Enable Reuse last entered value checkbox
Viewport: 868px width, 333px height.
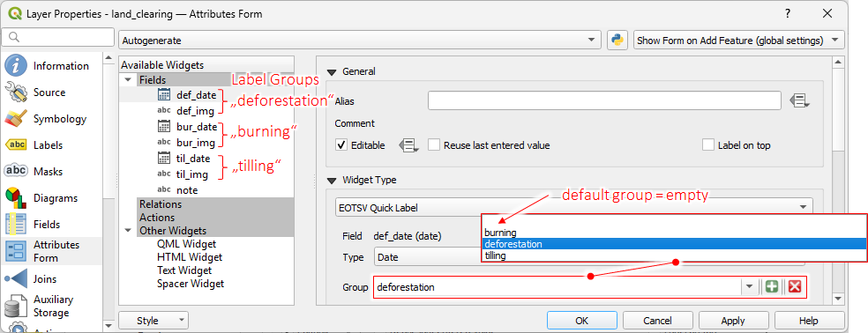tap(433, 145)
